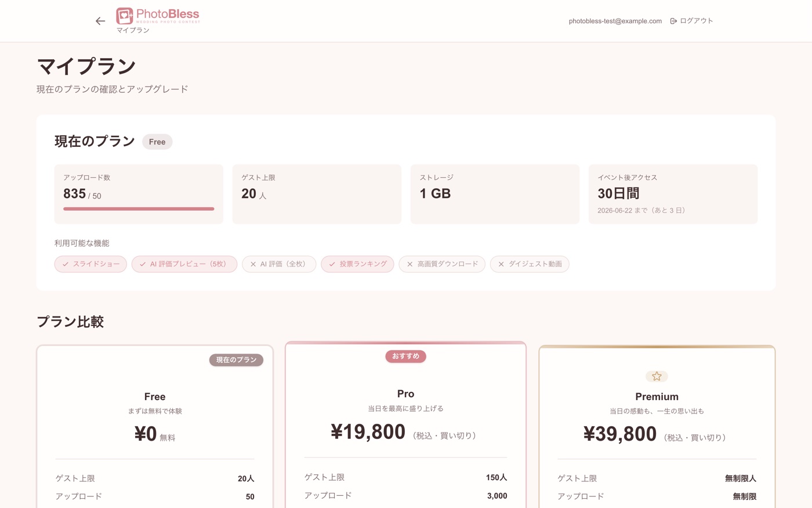Viewport: 812px width, 508px height.
Task: Click the upload usage progress bar
Action: coord(139,209)
